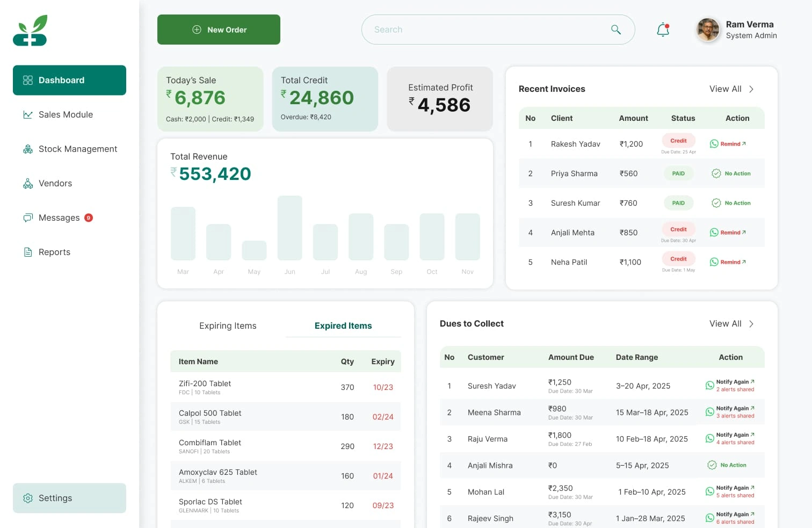
Task: Click the ₹3,150 amount for Rajeev Singh
Action: 560,515
